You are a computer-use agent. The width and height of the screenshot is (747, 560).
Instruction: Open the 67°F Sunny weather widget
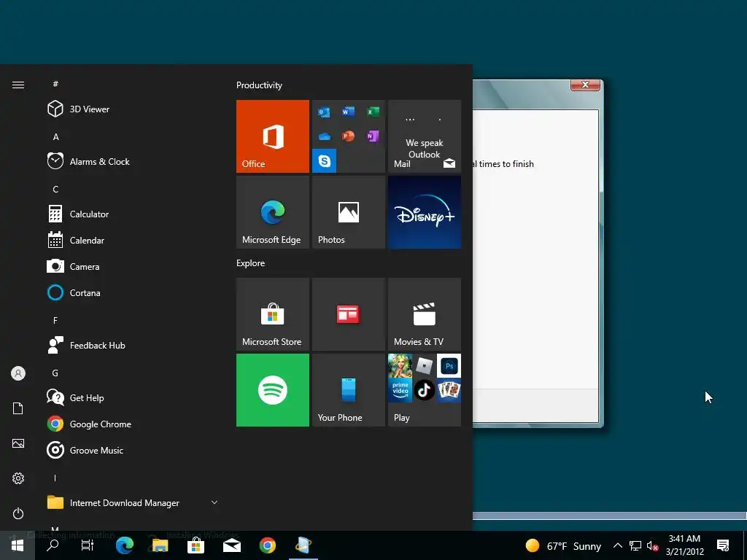563,545
